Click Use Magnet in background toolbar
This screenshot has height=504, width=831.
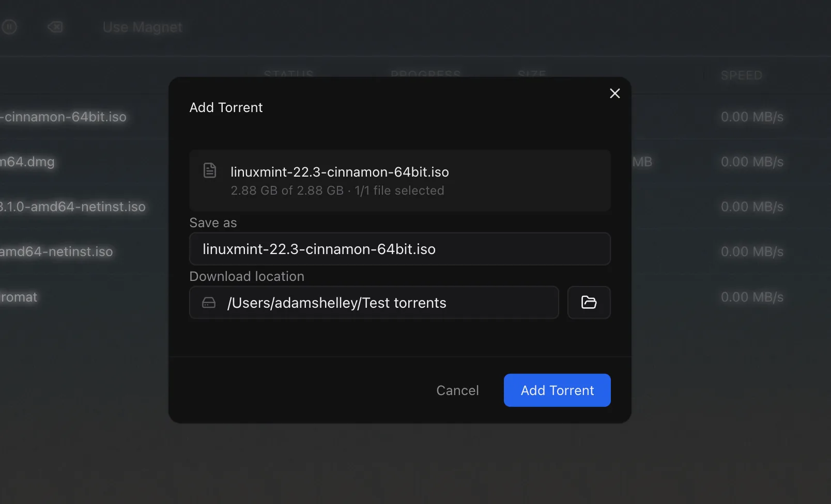click(x=143, y=27)
